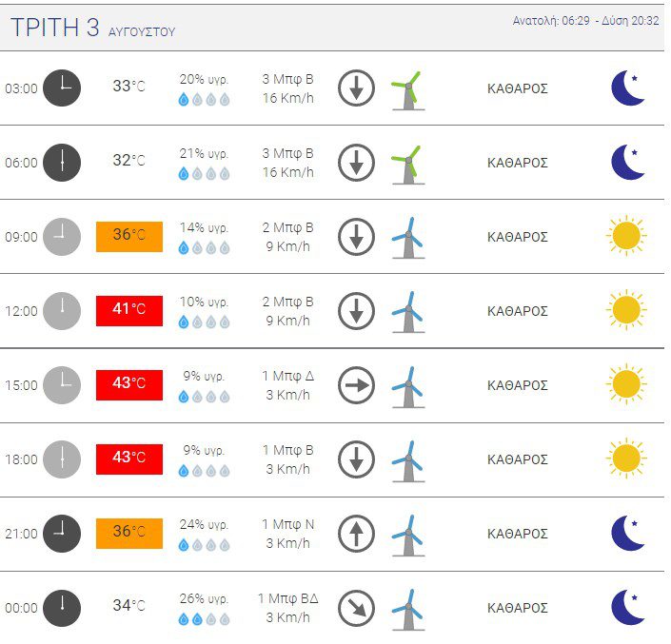
Task: Click the sun icon in the 18:00 row
Action: 626,459
